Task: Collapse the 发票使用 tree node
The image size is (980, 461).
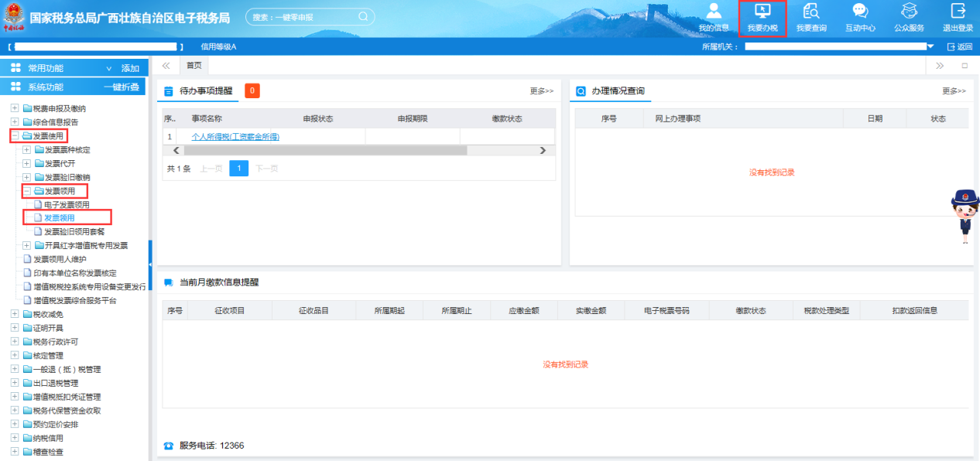Action: click(x=15, y=136)
